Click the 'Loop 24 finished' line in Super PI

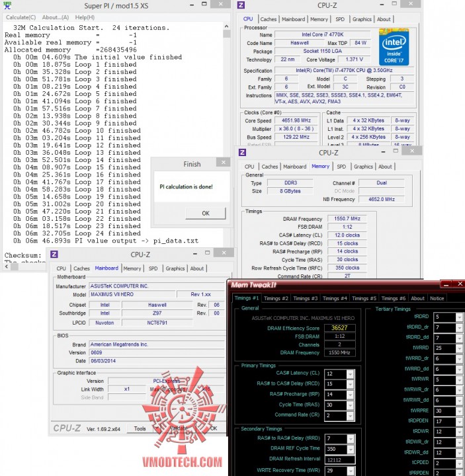click(x=77, y=233)
